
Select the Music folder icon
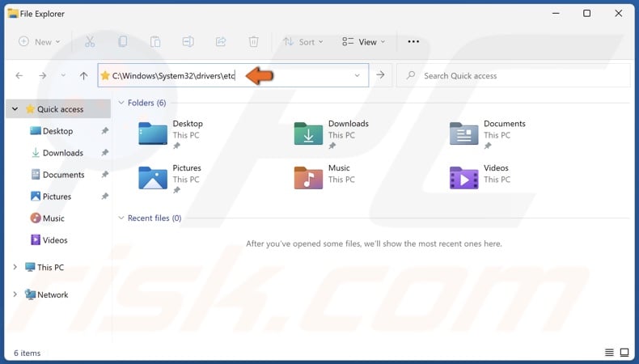[x=308, y=178]
